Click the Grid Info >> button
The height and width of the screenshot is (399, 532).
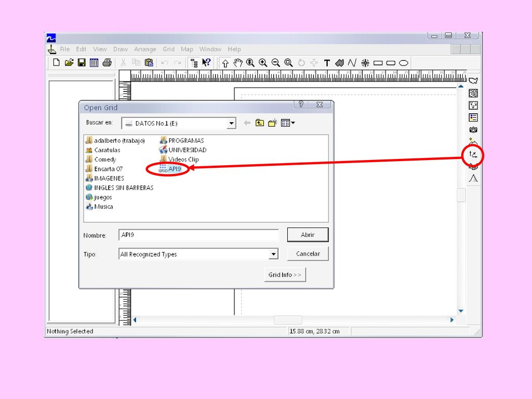point(285,275)
